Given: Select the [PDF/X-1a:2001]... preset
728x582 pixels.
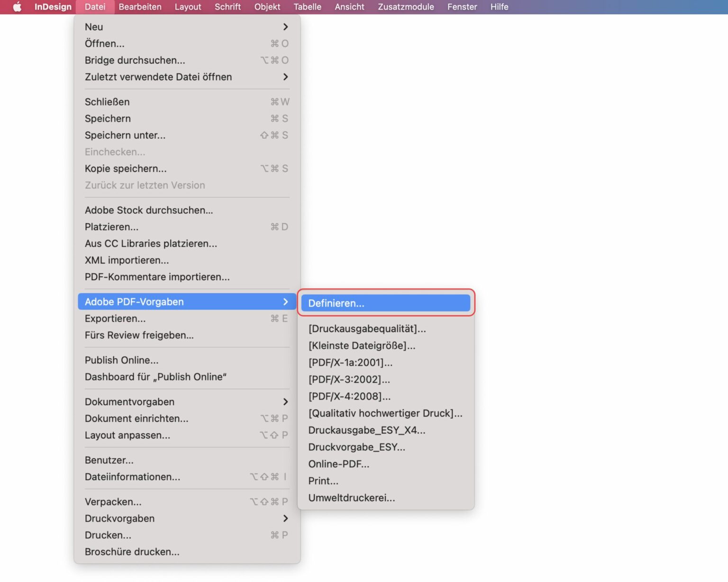Looking at the screenshot, I should [x=386, y=363].
